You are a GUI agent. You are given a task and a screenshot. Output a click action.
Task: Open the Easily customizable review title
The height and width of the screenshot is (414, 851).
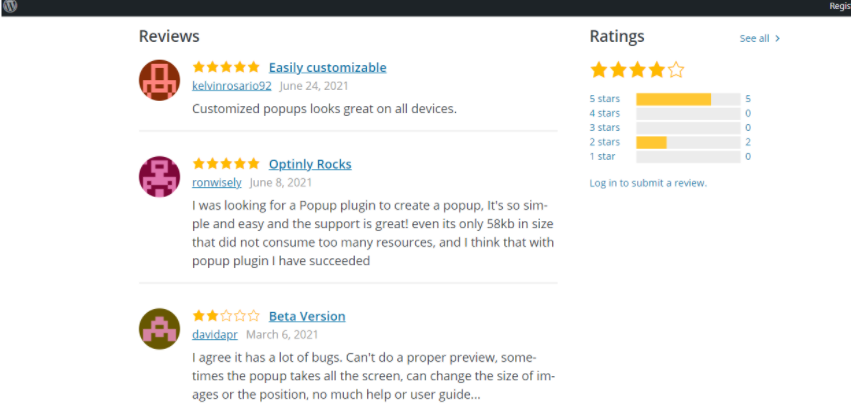[x=328, y=67]
